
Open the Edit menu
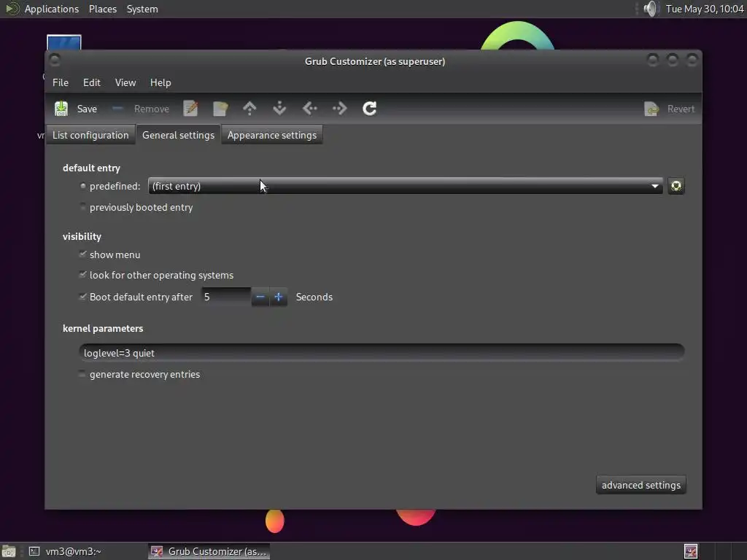click(x=91, y=82)
